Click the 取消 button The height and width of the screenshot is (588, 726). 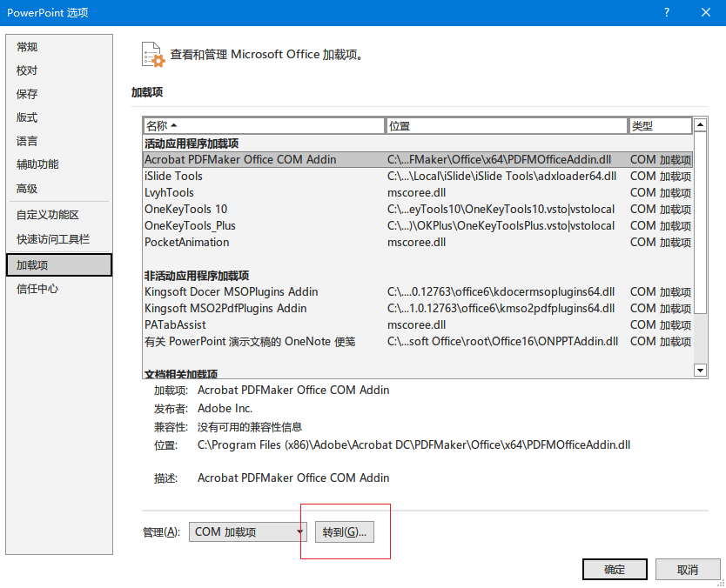[x=688, y=570]
